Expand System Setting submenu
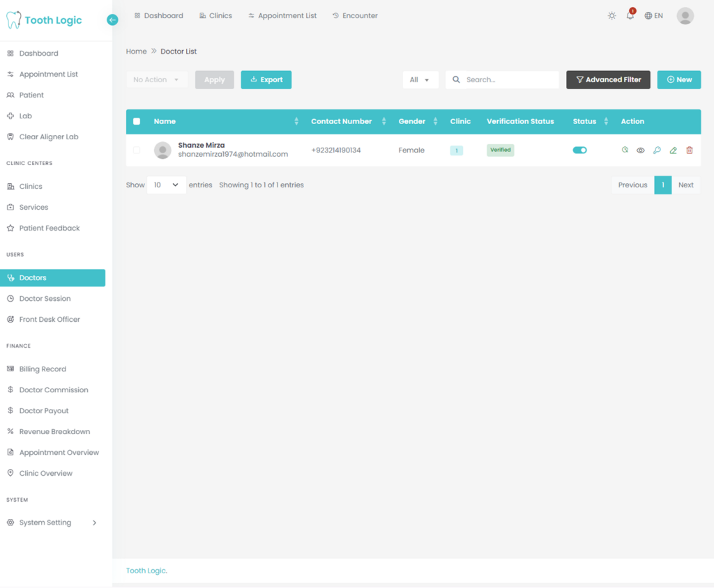Image resolution: width=714 pixels, height=588 pixels. click(53, 523)
